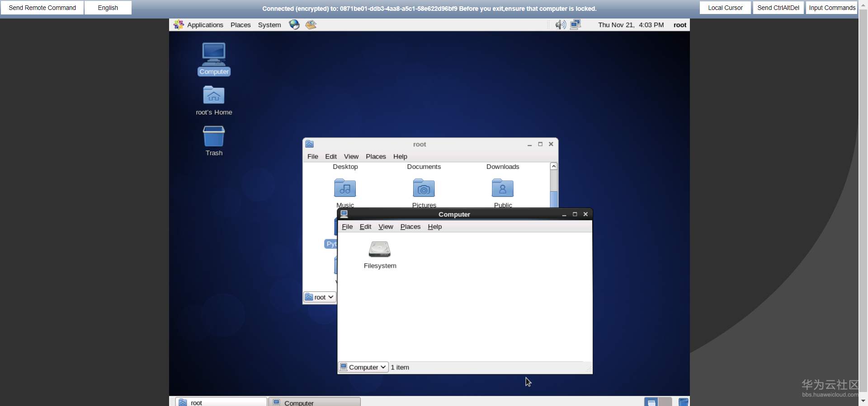Viewport: 868px width, 406px height.
Task: Open the System menu in top panel
Action: (269, 25)
